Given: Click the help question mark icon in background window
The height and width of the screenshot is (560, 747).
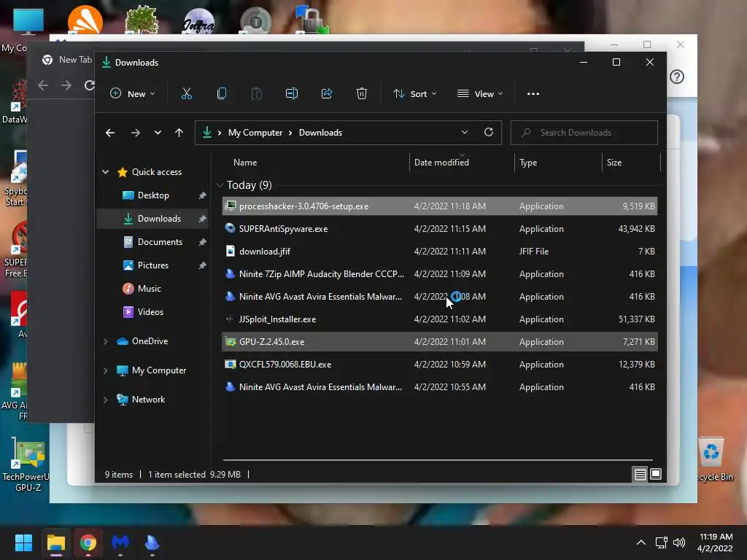Looking at the screenshot, I should pyautogui.click(x=677, y=77).
